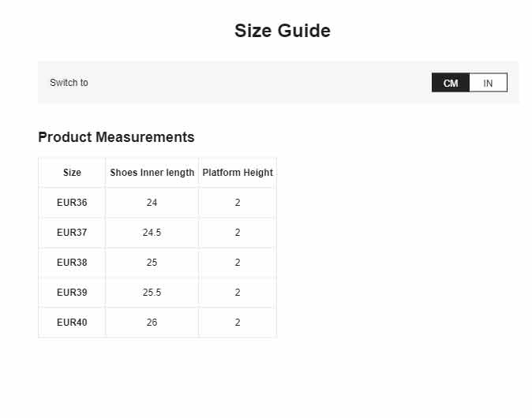Click the inner length value 24
This screenshot has width=532, height=418.
pos(152,203)
